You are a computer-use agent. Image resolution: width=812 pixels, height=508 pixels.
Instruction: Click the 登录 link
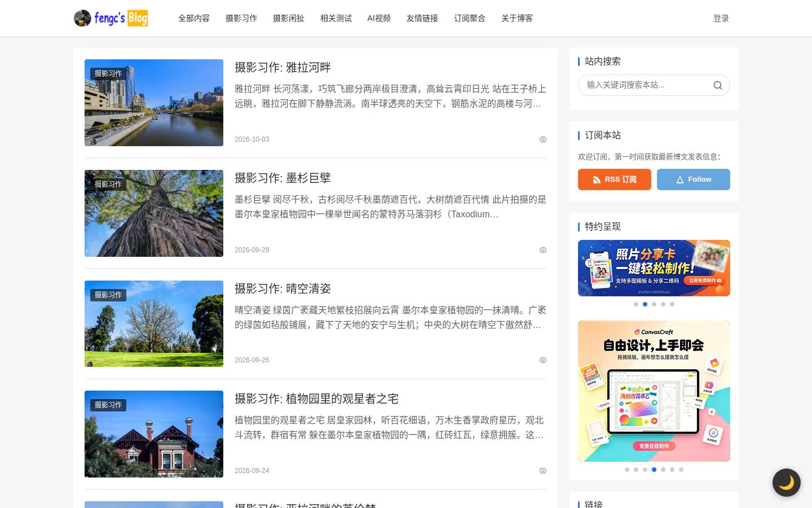(x=721, y=19)
